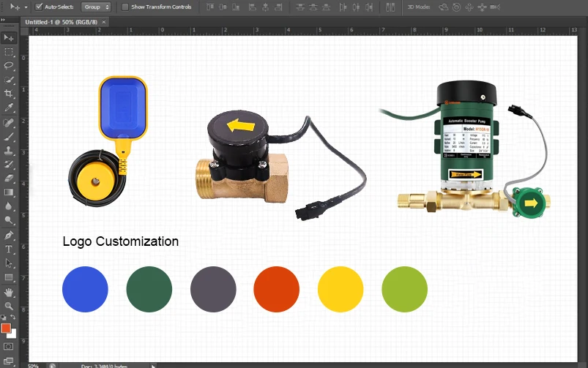Open the red foreground color swatch
Image resolution: width=588 pixels, height=368 pixels.
point(6,328)
